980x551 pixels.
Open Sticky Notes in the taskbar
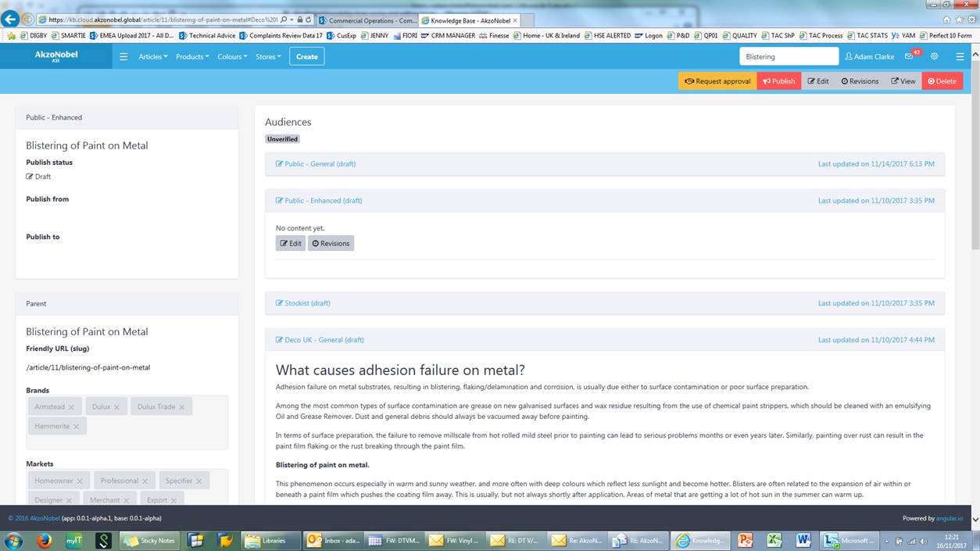(149, 540)
